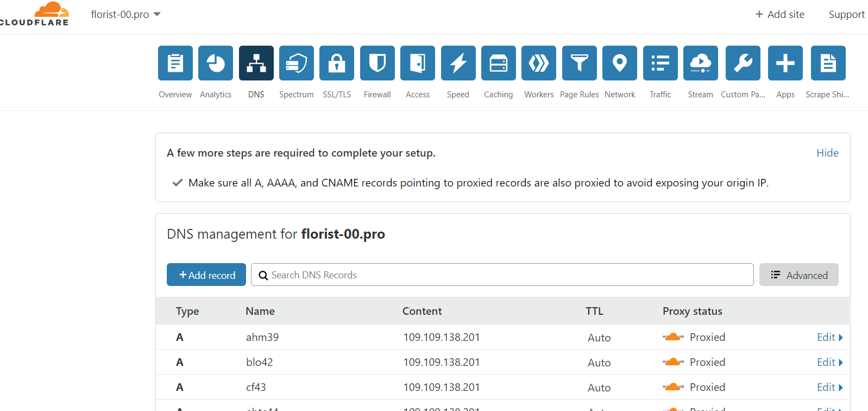Click the Add record button
Screen dimensions: 868x411
tap(206, 275)
